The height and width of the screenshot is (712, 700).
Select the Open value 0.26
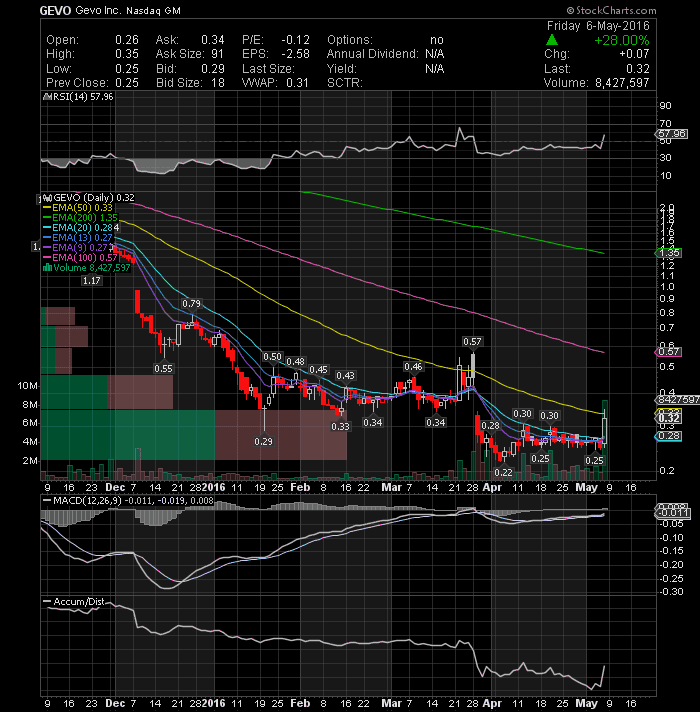coord(127,40)
